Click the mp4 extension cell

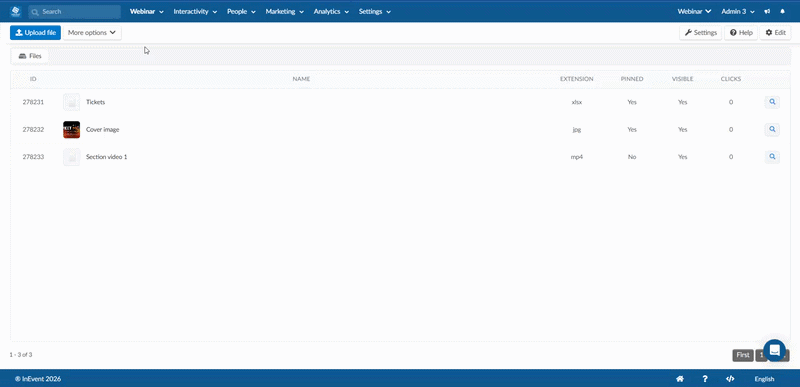point(577,157)
